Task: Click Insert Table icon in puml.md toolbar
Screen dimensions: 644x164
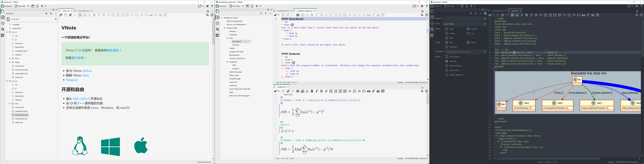Action: (x=597, y=15)
